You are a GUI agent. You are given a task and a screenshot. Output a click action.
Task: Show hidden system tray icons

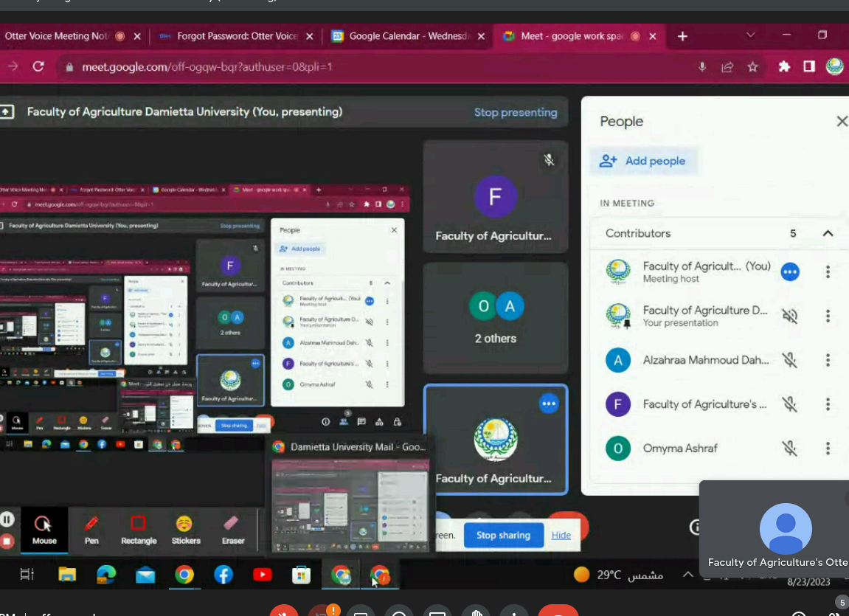[x=687, y=575]
